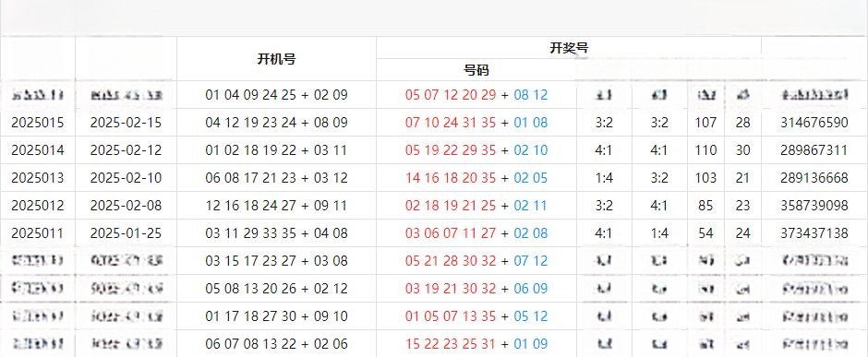Viewport: 868px width, 357px height.
Task: Click sales figure 314676590
Action: (x=814, y=123)
